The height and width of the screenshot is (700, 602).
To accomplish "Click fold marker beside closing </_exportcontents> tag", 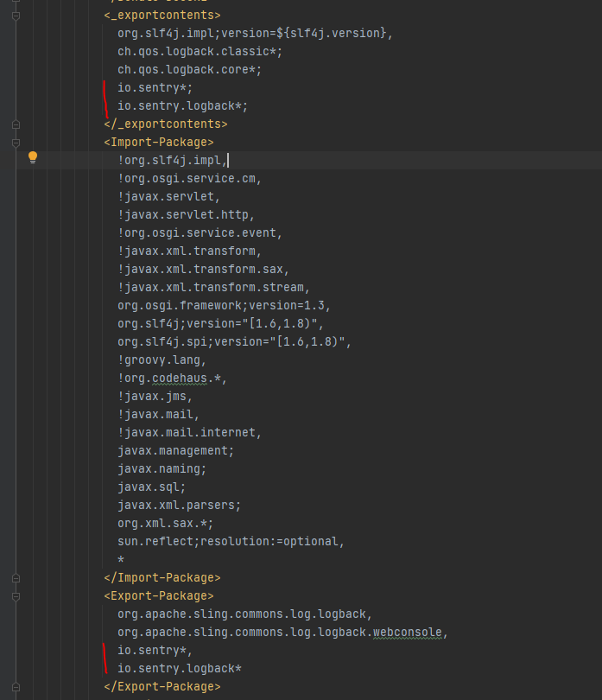I will [x=16, y=124].
